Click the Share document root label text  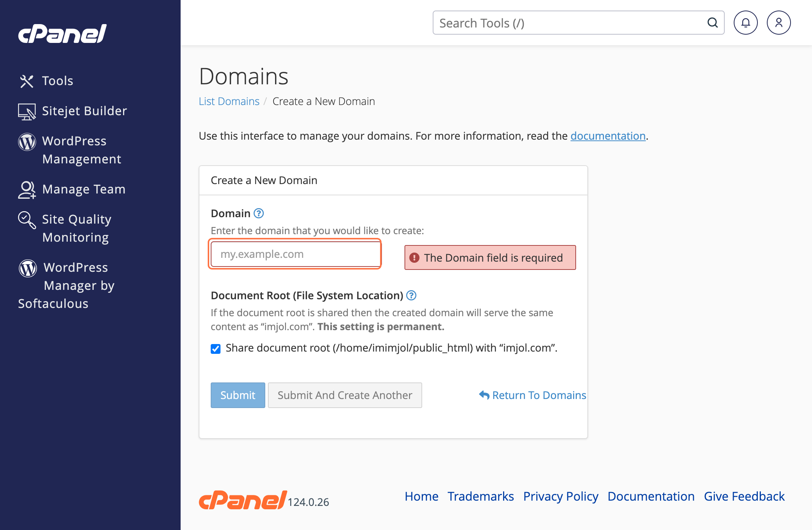pyautogui.click(x=391, y=348)
